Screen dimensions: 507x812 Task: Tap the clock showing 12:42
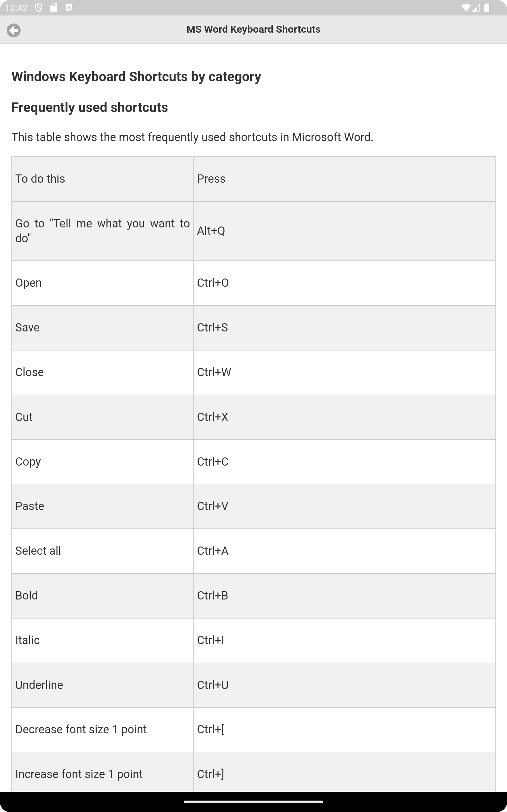(16, 8)
